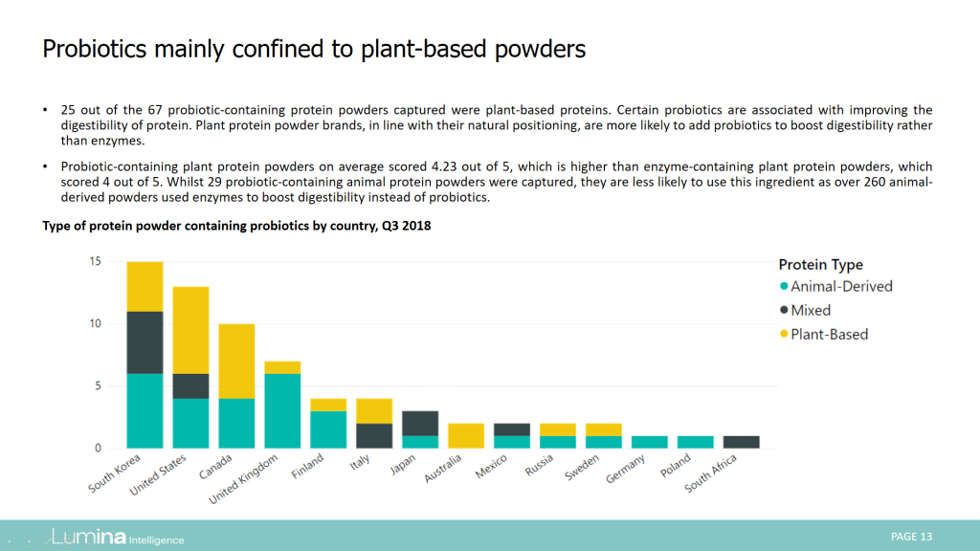980x551 pixels.
Task: Activate the zoom magnifier slideshow icon
Action: point(87,541)
